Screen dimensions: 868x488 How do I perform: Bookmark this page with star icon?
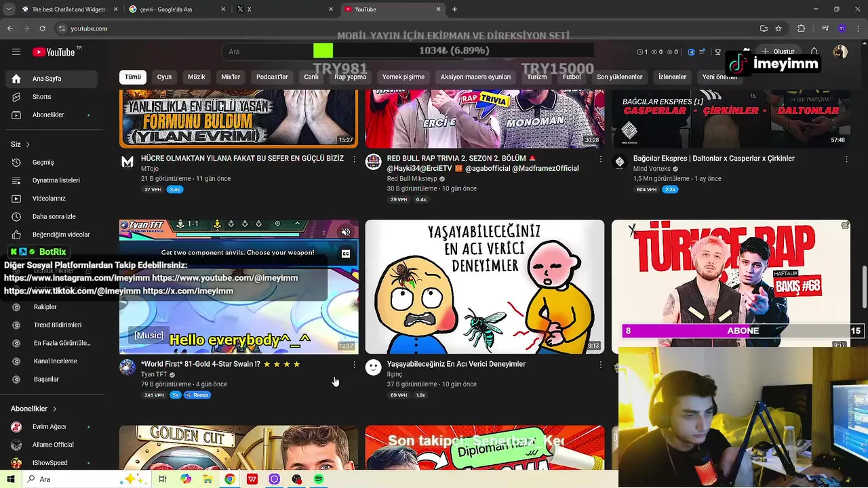(778, 28)
